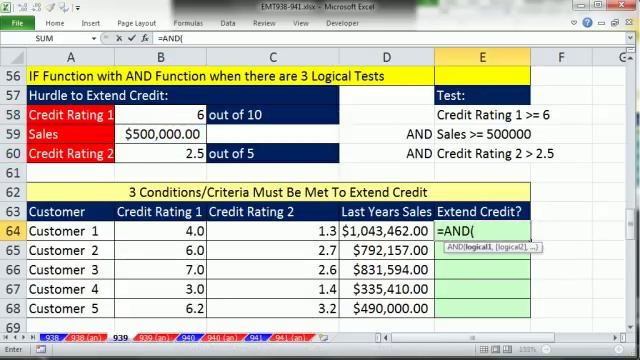The height and width of the screenshot is (360, 640).
Task: Open Customize Quick Access Toolbar dropdown
Action: point(78,8)
